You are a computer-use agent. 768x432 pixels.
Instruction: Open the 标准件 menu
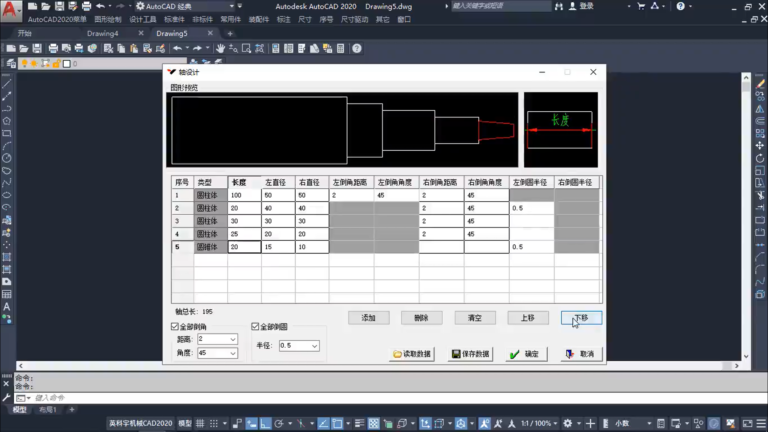click(x=174, y=20)
